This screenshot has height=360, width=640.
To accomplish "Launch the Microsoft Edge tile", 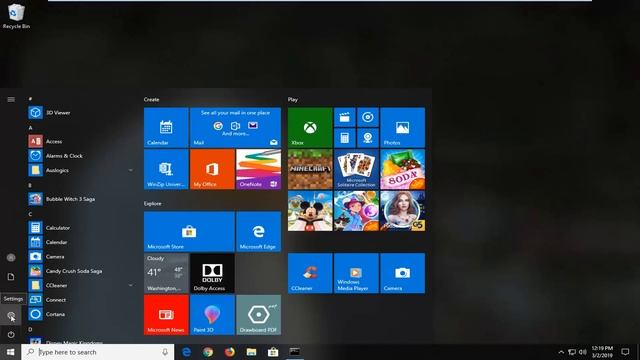I will 258,231.
